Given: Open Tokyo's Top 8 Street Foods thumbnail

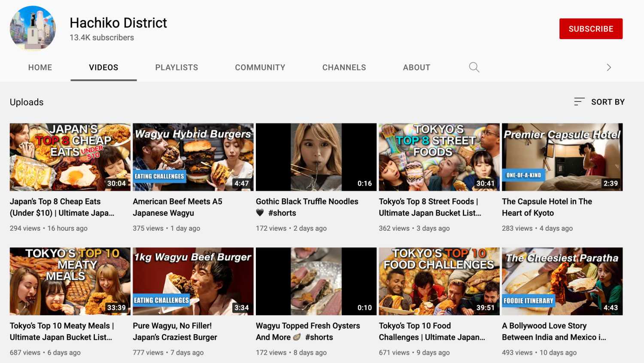Looking at the screenshot, I should point(439,157).
